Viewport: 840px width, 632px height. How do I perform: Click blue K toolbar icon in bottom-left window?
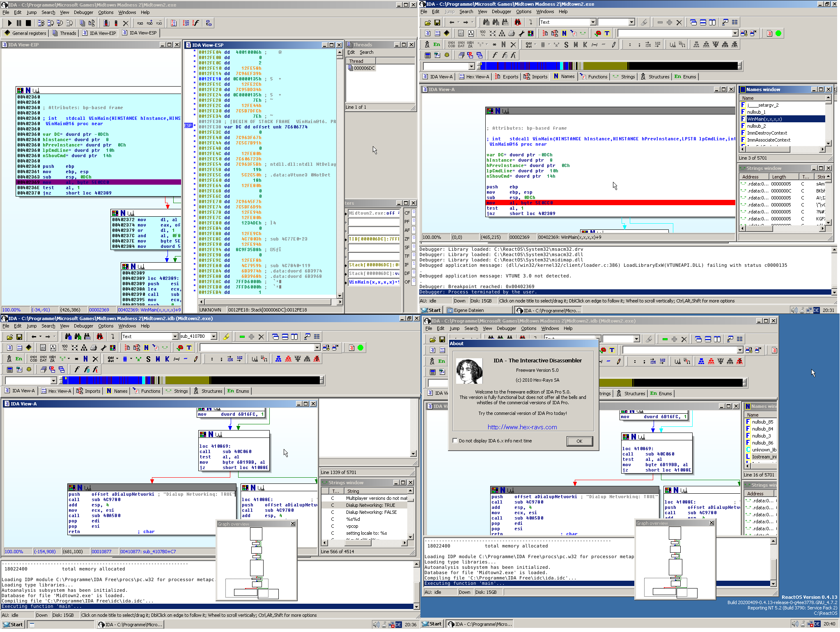(x=167, y=359)
